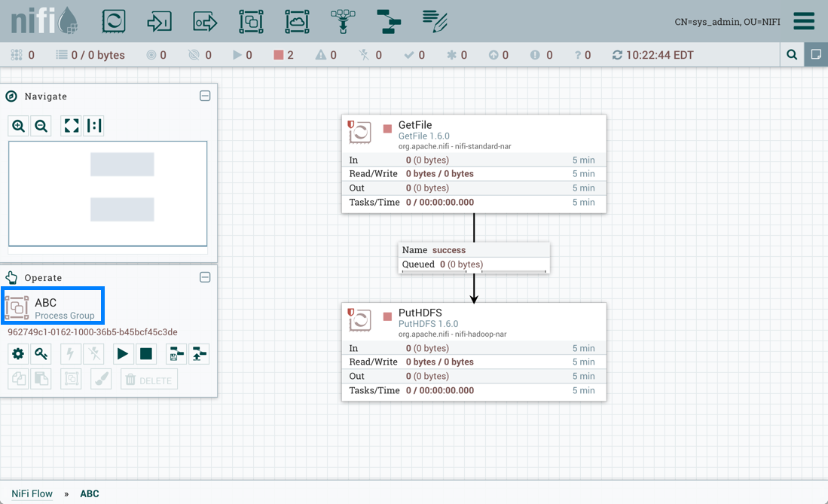Go to NiFi Flow in the breadcrumb

[32, 494]
